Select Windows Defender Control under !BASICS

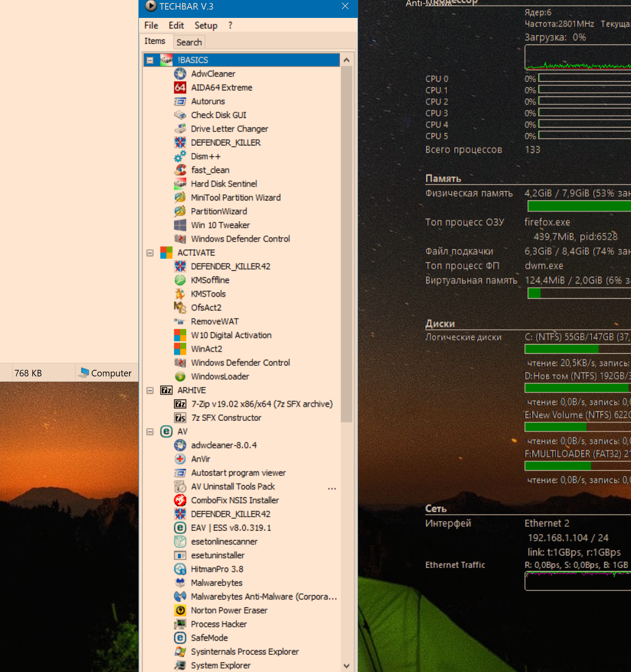click(x=240, y=239)
